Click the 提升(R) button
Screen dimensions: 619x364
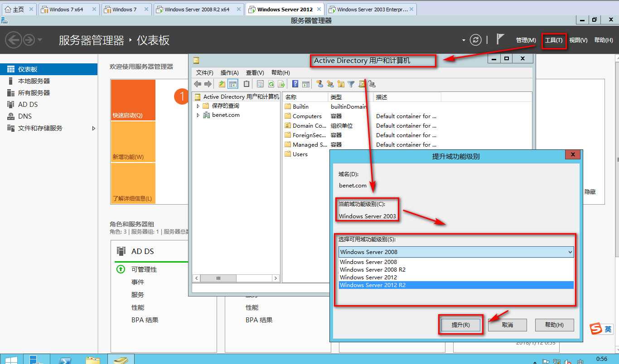point(461,325)
